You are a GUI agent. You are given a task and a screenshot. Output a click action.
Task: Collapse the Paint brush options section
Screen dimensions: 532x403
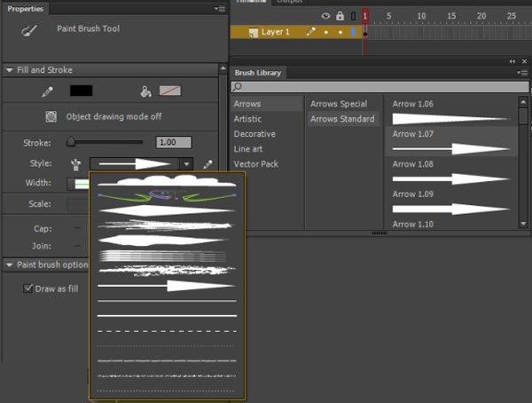pyautogui.click(x=10, y=265)
